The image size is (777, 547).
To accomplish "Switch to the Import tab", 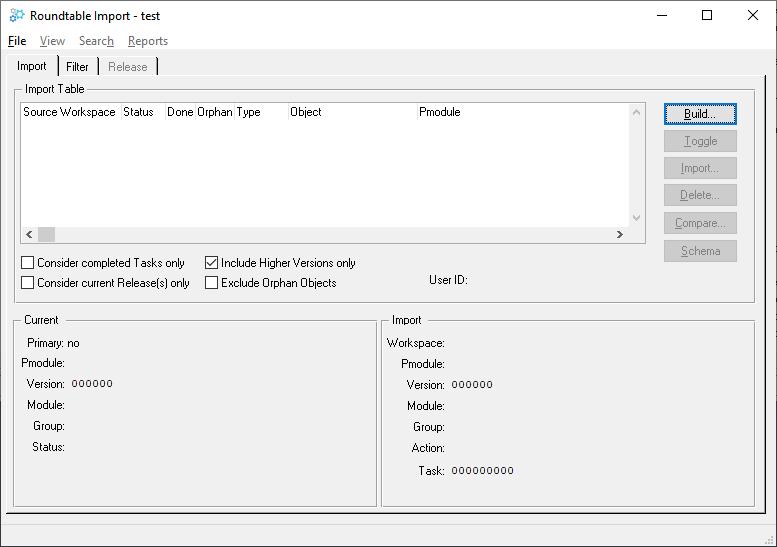I will point(32,66).
